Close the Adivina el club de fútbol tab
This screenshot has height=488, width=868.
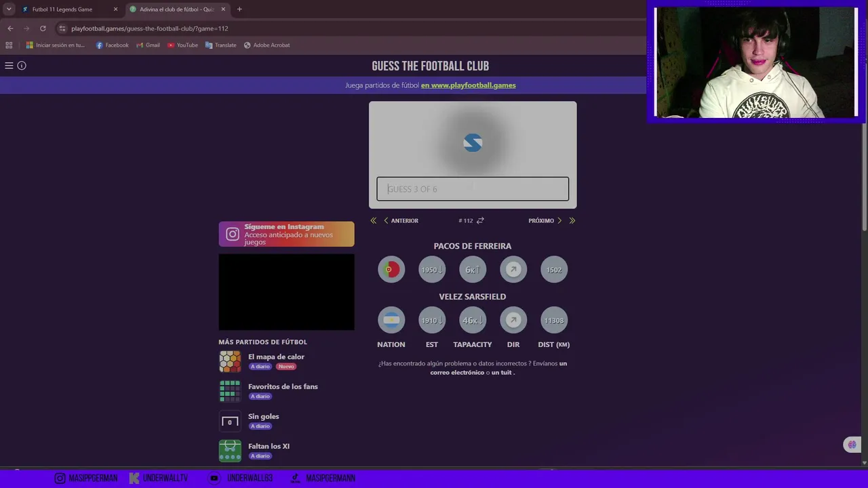tap(223, 9)
